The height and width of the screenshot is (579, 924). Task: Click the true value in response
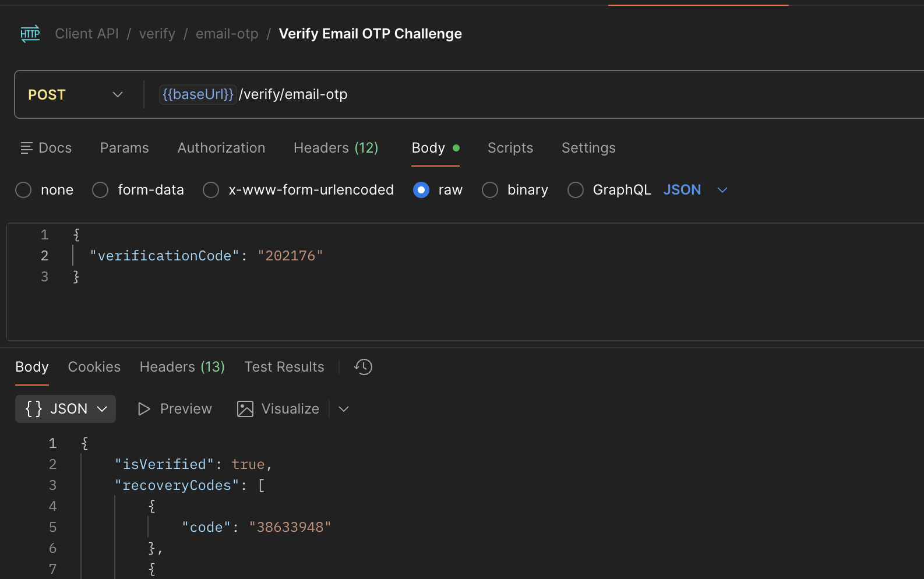point(248,464)
